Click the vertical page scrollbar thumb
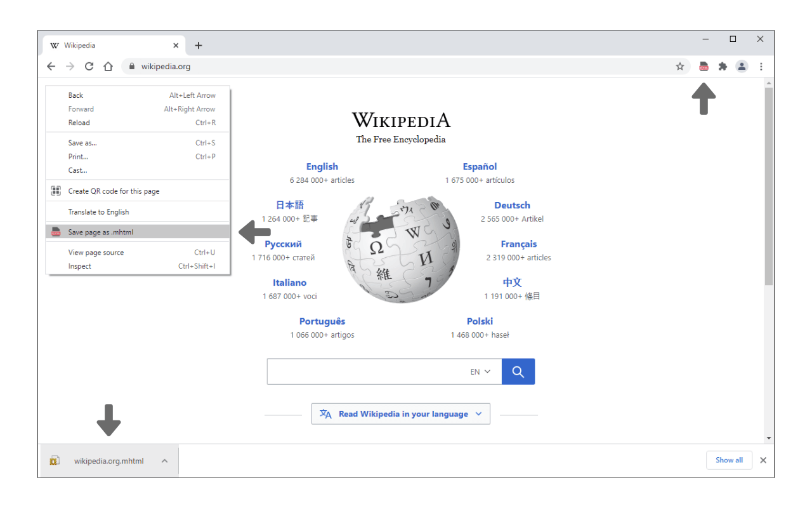 point(769,187)
